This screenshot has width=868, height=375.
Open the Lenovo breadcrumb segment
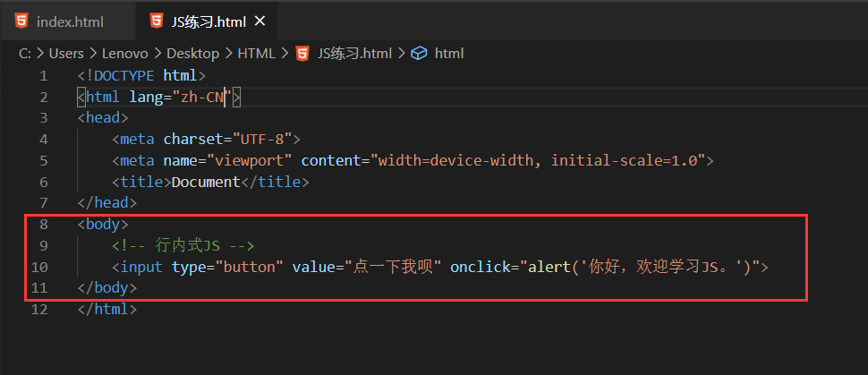[x=125, y=54]
